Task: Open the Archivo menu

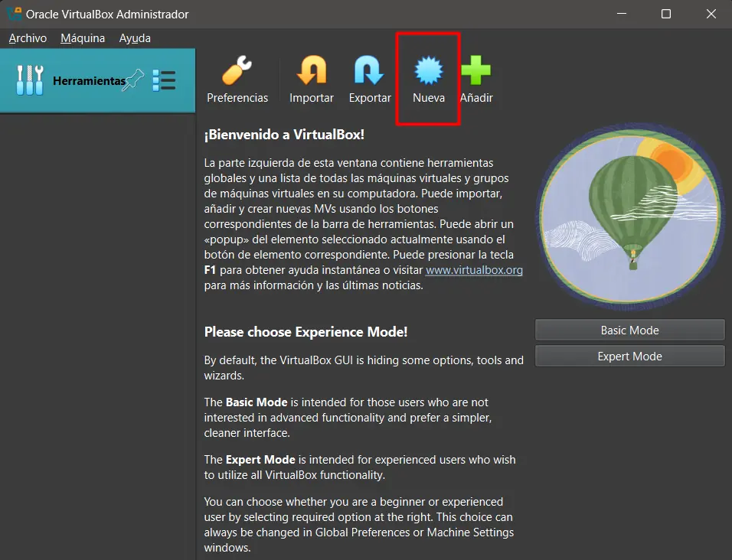Action: (28, 38)
